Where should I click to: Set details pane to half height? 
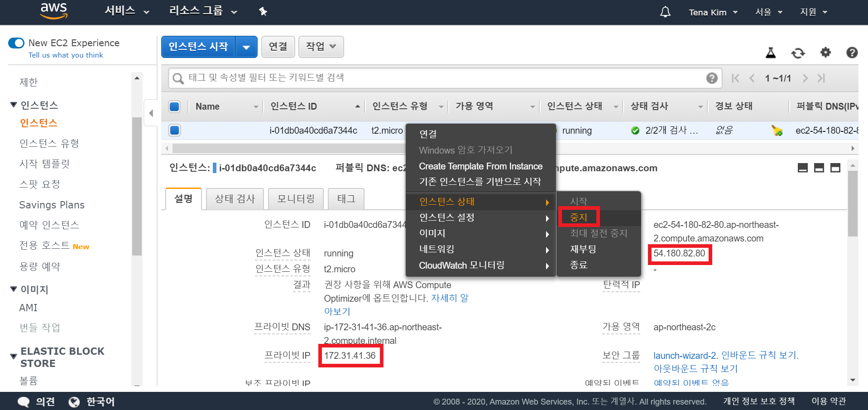coord(819,168)
